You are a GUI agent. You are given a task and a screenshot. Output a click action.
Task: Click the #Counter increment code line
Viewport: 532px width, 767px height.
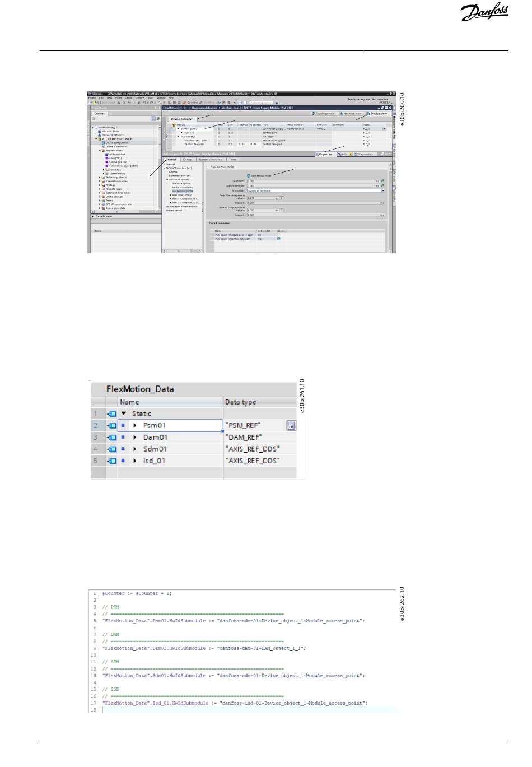coord(137,593)
